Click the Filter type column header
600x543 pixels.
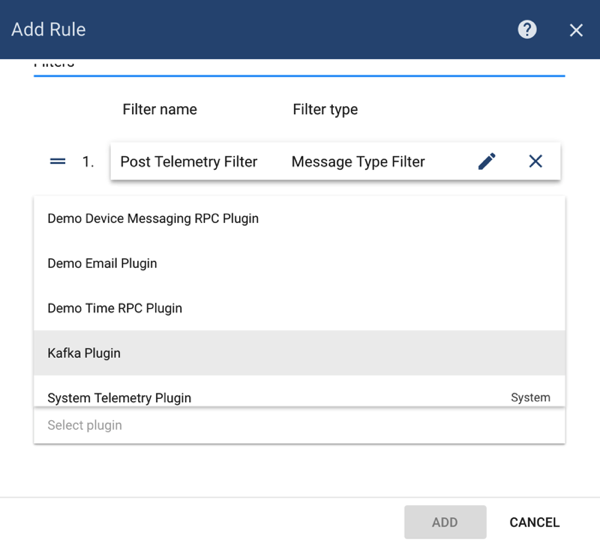click(x=325, y=109)
